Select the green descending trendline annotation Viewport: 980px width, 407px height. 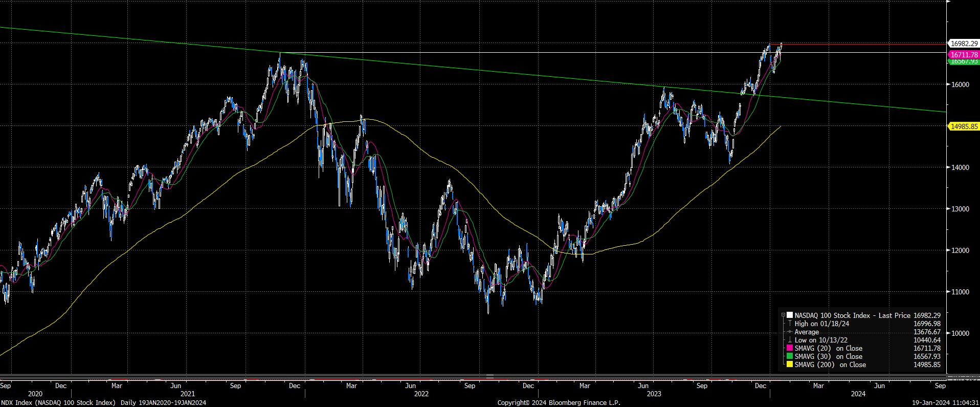(x=473, y=70)
